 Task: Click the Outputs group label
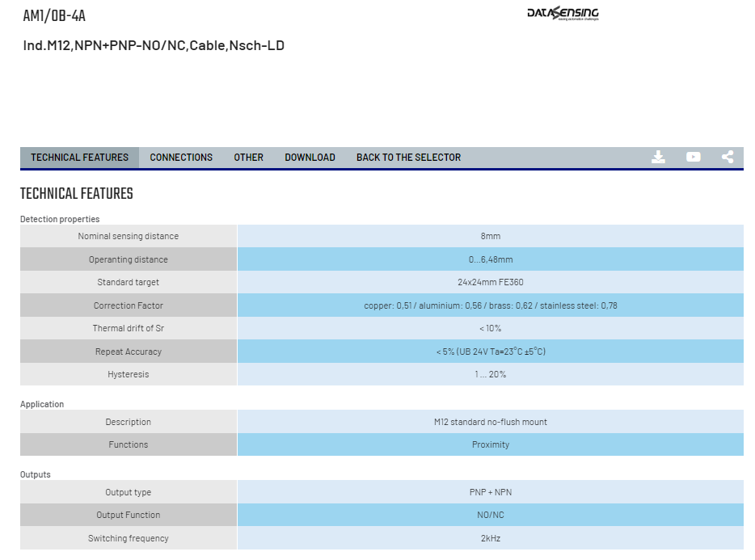pyautogui.click(x=35, y=474)
